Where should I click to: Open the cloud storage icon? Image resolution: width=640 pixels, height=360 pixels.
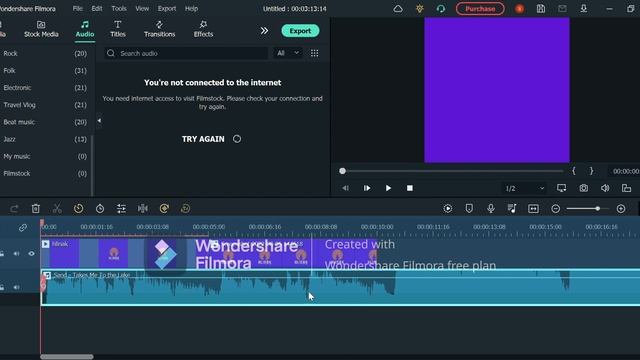[398, 9]
